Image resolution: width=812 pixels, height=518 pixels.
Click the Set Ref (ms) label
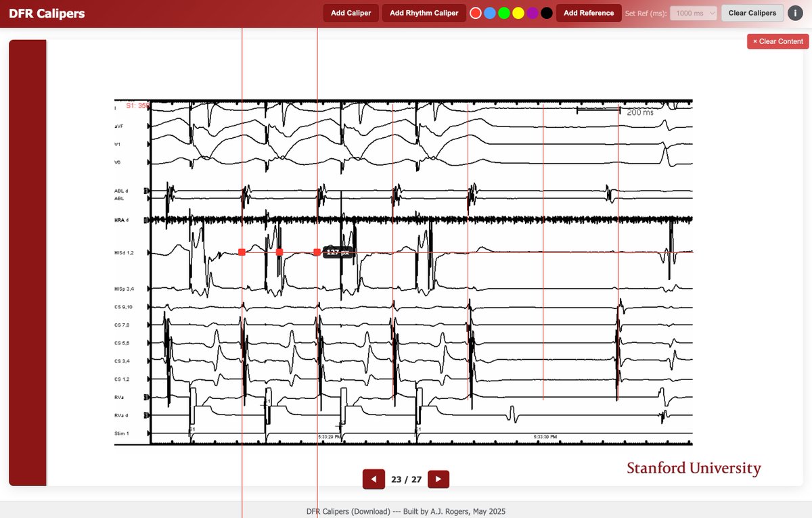(x=646, y=13)
